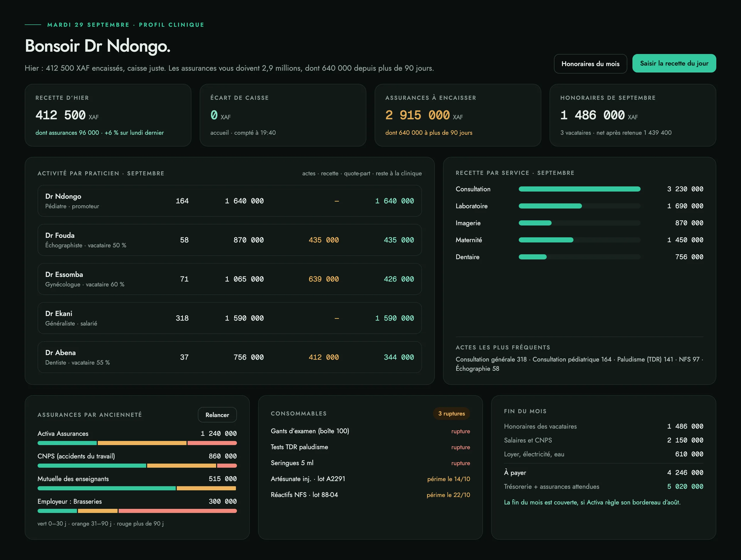The image size is (741, 560).
Task: Click the Employeur : Brasseries aging bar
Action: coord(137,511)
